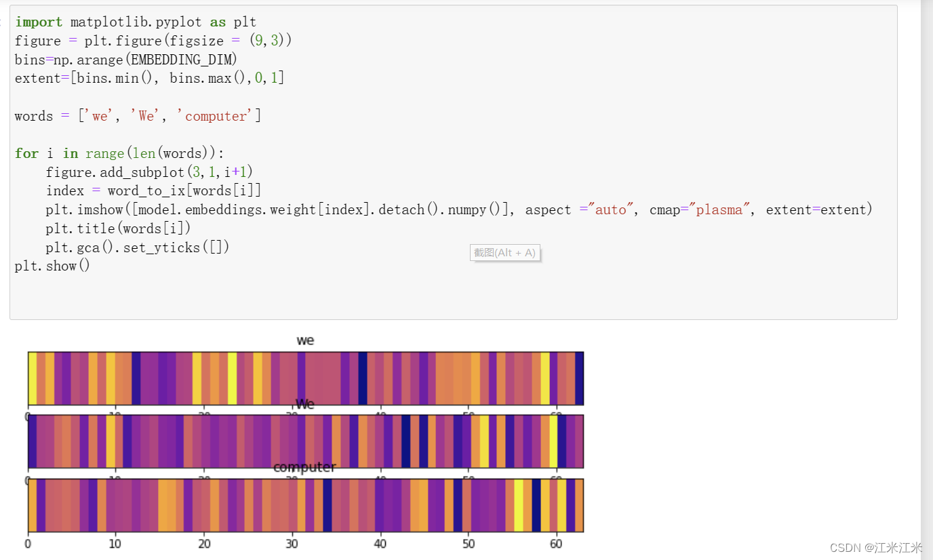Click the CSDN @江米江米 watermark text
Screen dimensions: 933x560
(876, 548)
